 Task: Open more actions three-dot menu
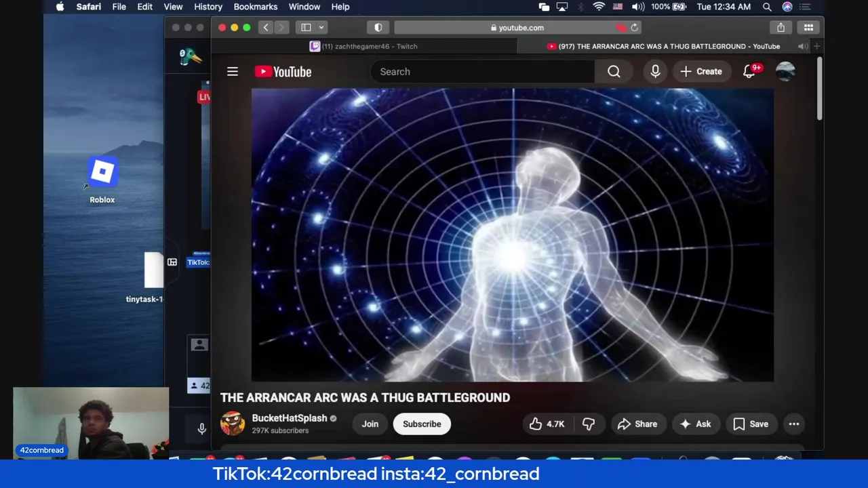(x=793, y=424)
